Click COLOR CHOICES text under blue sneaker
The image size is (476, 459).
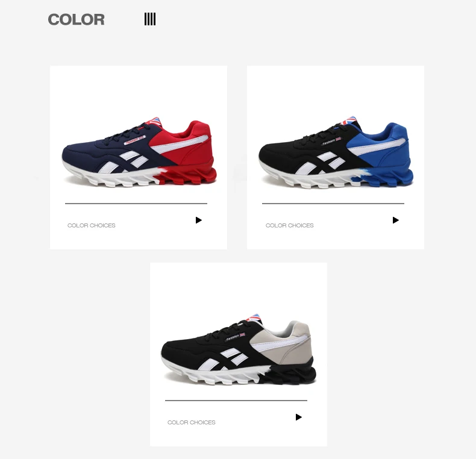tap(290, 225)
